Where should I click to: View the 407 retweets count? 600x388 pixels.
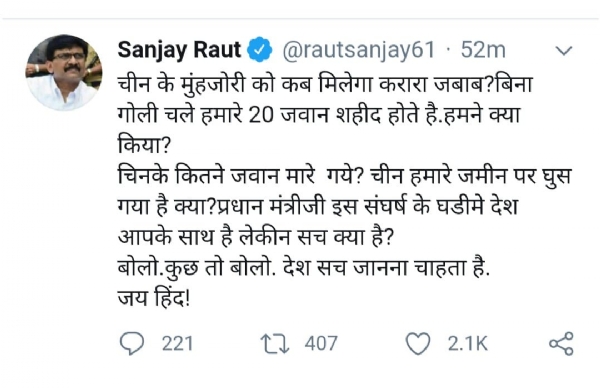pos(321,344)
